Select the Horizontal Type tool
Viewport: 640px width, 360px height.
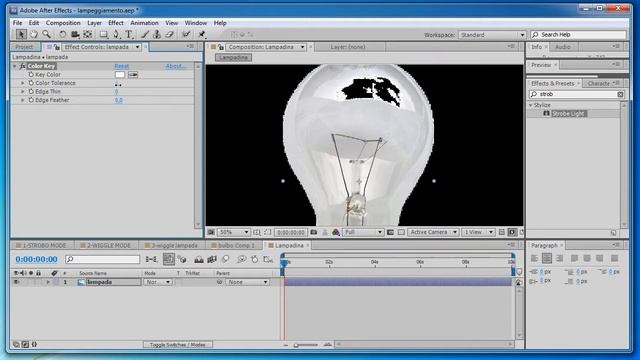(129, 35)
